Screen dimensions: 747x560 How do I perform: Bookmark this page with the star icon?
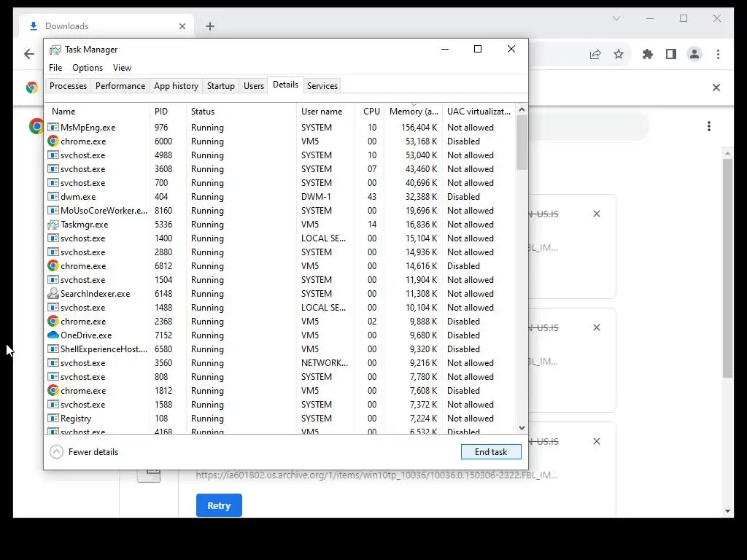tap(619, 54)
